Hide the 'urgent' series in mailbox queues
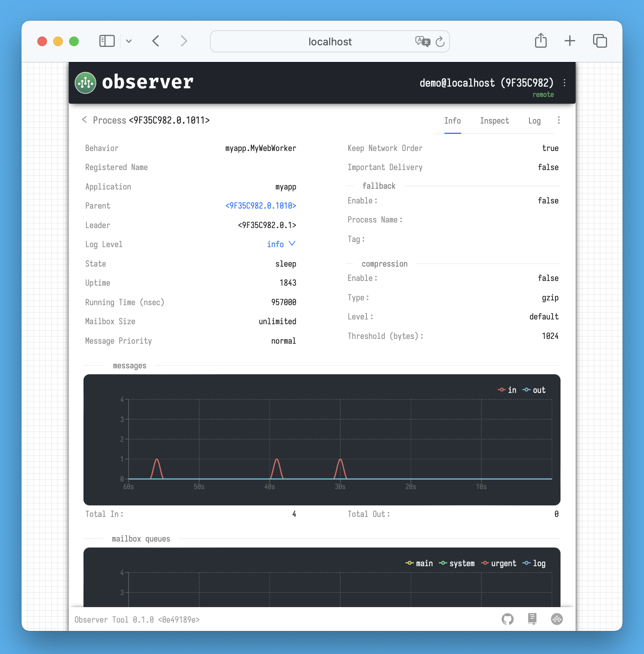The image size is (644, 654). pos(499,563)
